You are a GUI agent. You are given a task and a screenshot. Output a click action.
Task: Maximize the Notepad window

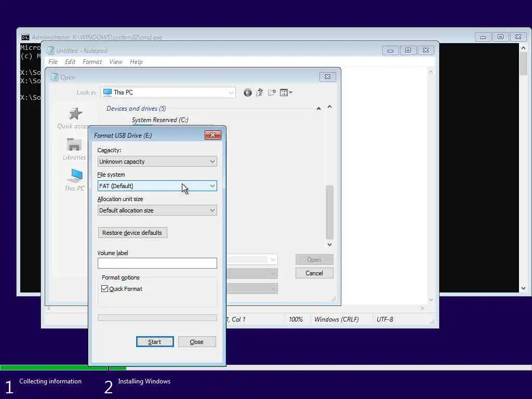click(408, 50)
